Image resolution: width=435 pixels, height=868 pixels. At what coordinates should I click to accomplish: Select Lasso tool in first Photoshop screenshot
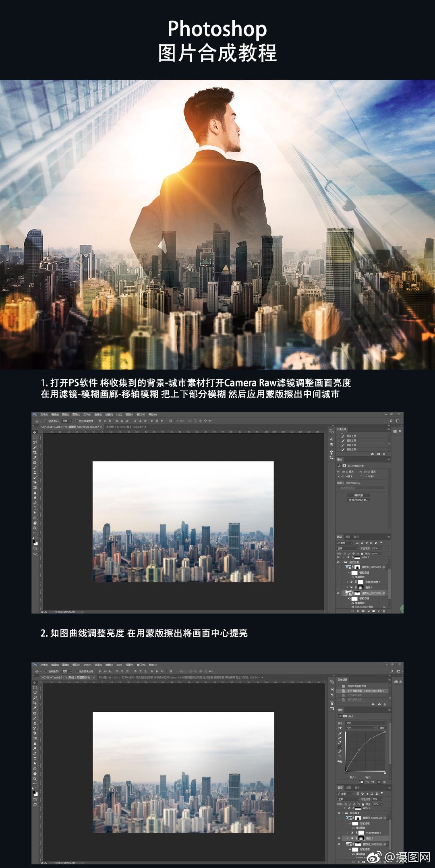click(x=35, y=442)
